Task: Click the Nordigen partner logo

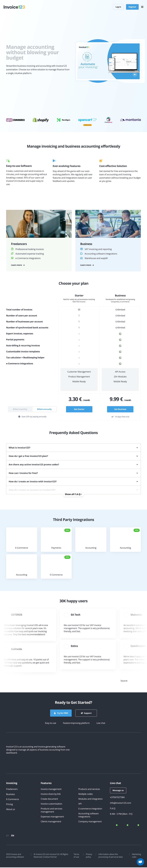Action: 63,120
